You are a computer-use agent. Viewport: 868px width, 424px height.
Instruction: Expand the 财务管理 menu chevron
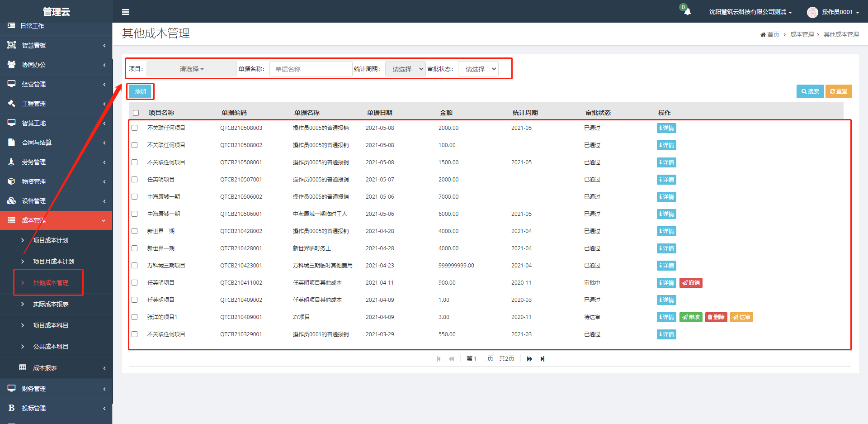[x=104, y=389]
